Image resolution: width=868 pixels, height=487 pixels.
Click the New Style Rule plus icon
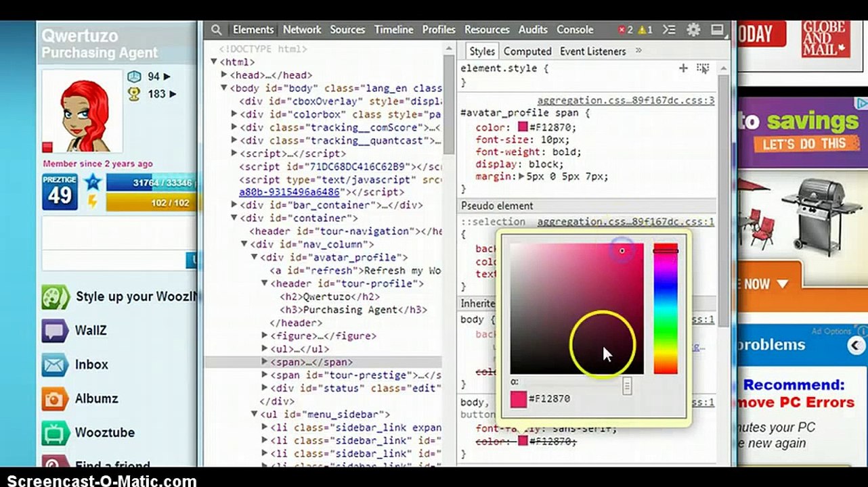point(683,68)
